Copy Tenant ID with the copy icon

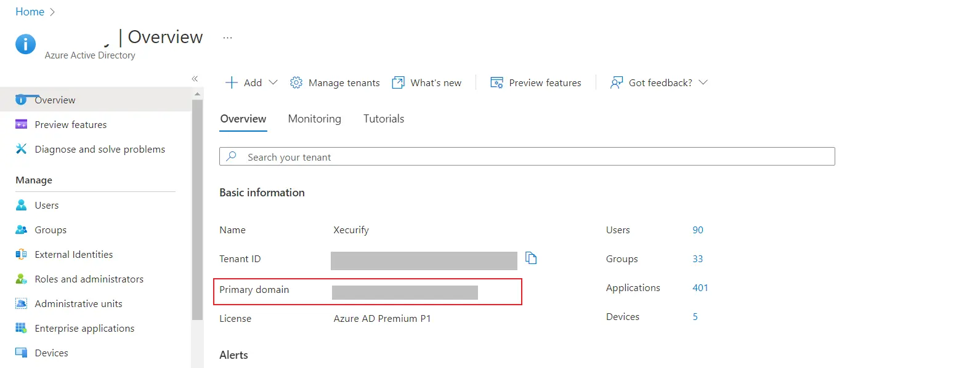(x=531, y=258)
